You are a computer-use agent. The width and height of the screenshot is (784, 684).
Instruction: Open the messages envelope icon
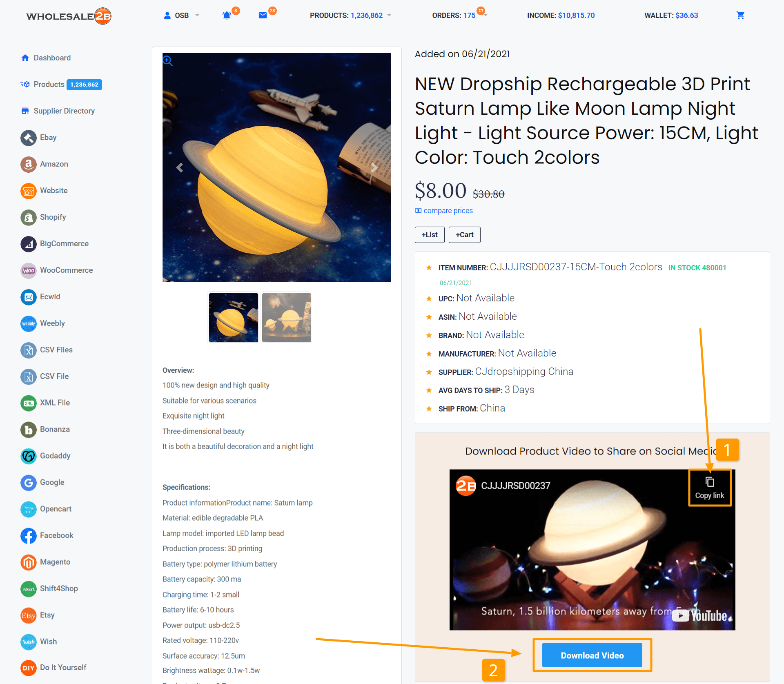point(263,16)
